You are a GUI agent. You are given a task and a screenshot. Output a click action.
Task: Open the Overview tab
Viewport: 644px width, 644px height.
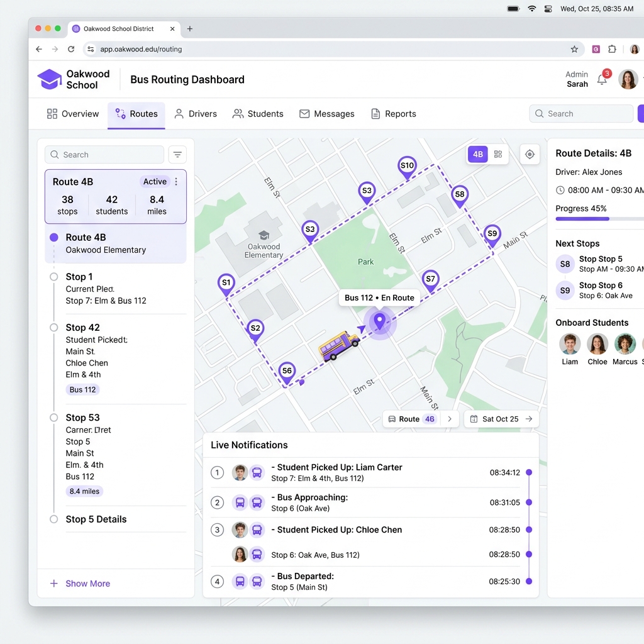tap(73, 114)
